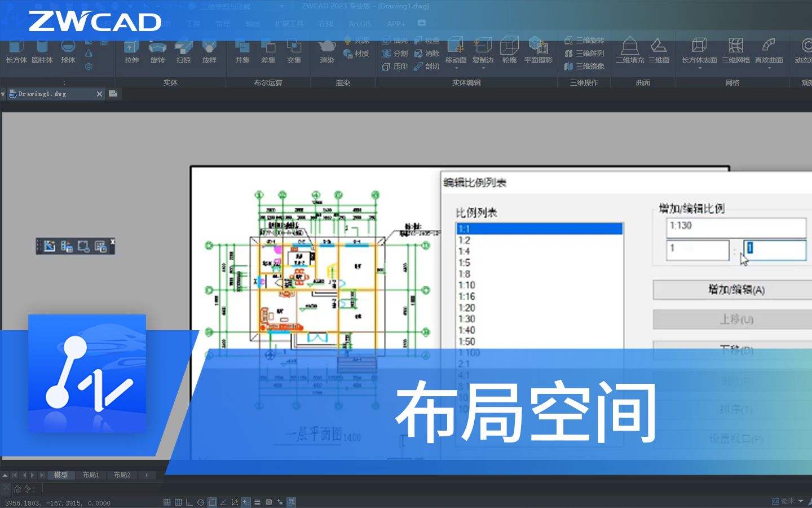Image resolution: width=812 pixels, height=508 pixels.
Task: Run 三维镜像 3D mirror command
Action: 584,67
